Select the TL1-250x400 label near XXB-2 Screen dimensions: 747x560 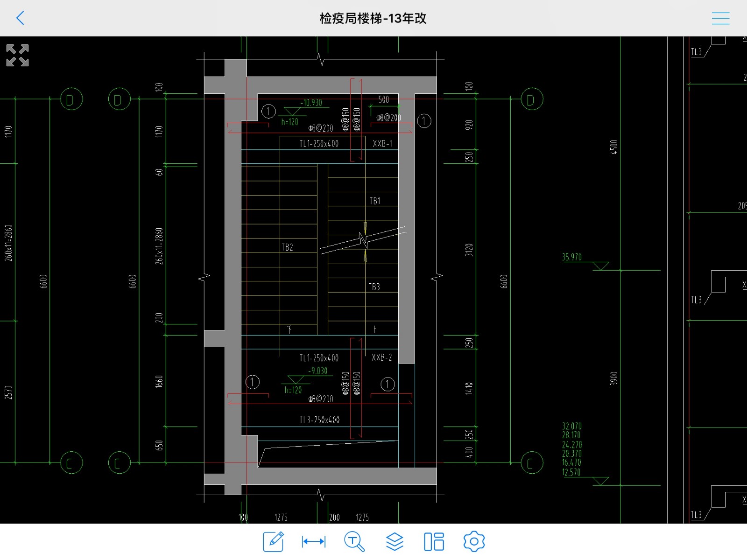[x=319, y=358]
